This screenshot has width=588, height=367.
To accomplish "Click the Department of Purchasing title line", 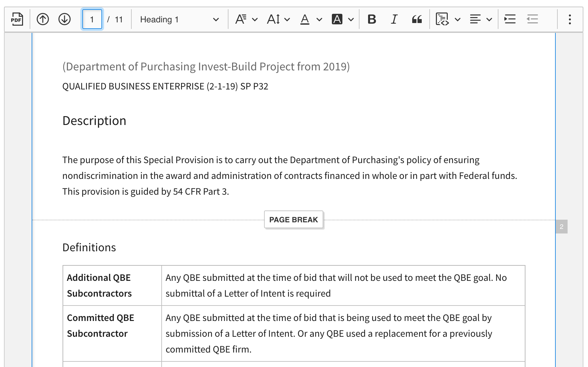I will coord(206,66).
